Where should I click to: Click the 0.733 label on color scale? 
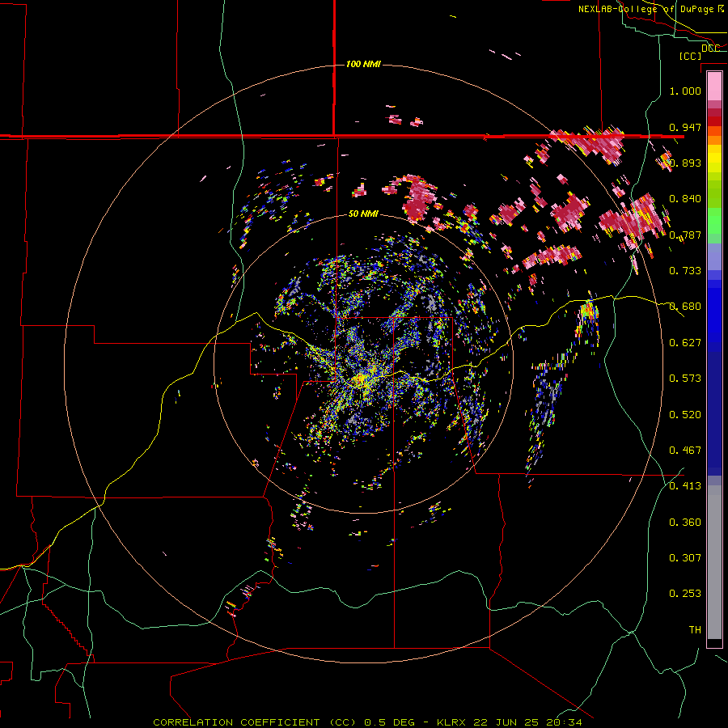point(685,271)
